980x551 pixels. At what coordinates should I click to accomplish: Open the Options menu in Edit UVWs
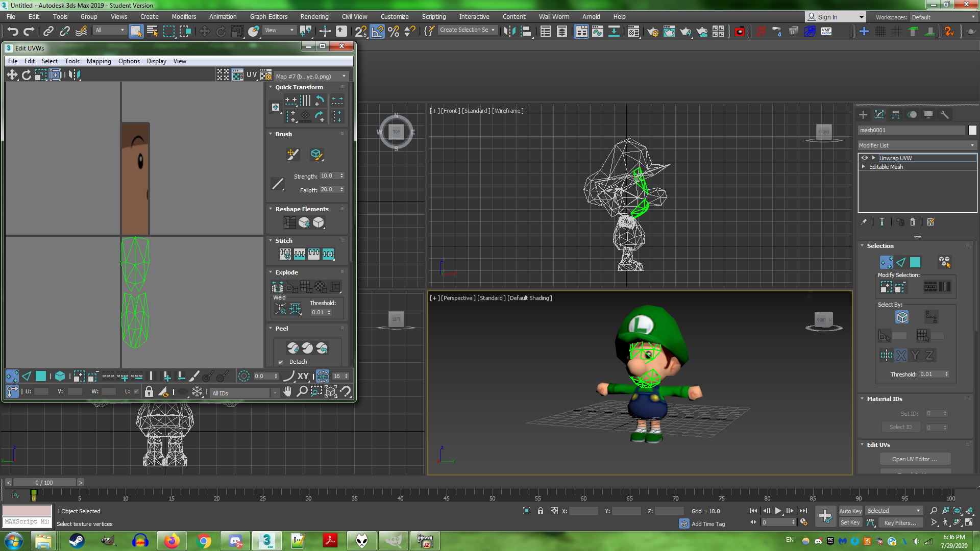pyautogui.click(x=129, y=61)
